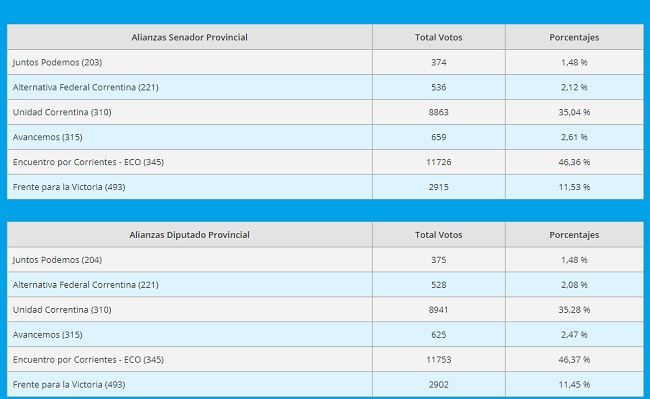Select the Porcentajes header in Senador table
The image size is (650, 399).
click(574, 37)
